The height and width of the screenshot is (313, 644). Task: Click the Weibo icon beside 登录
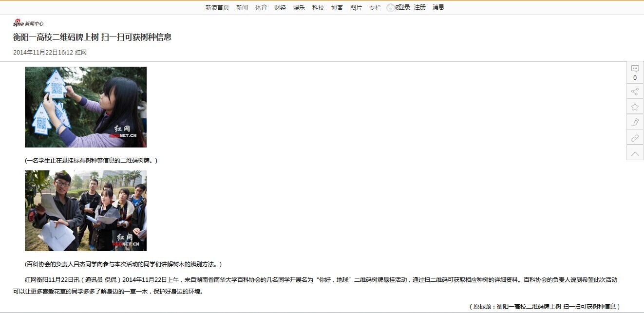[x=391, y=8]
